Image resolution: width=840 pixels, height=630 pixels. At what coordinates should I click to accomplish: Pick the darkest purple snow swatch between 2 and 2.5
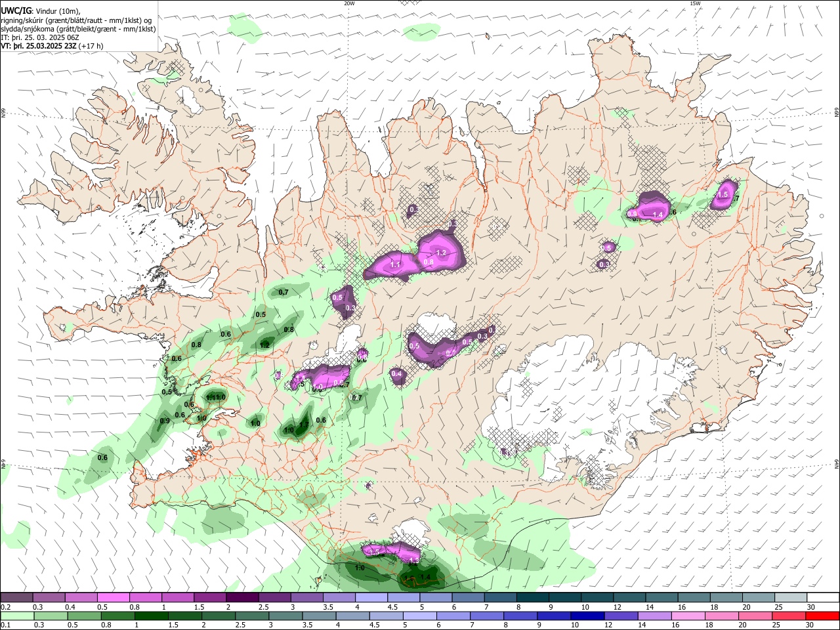242,597
